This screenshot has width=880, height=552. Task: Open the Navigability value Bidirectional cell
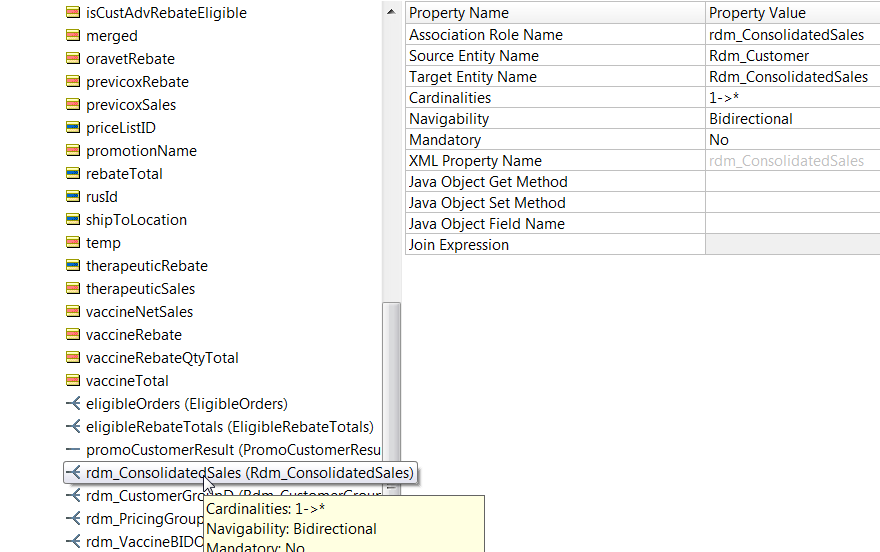(792, 118)
